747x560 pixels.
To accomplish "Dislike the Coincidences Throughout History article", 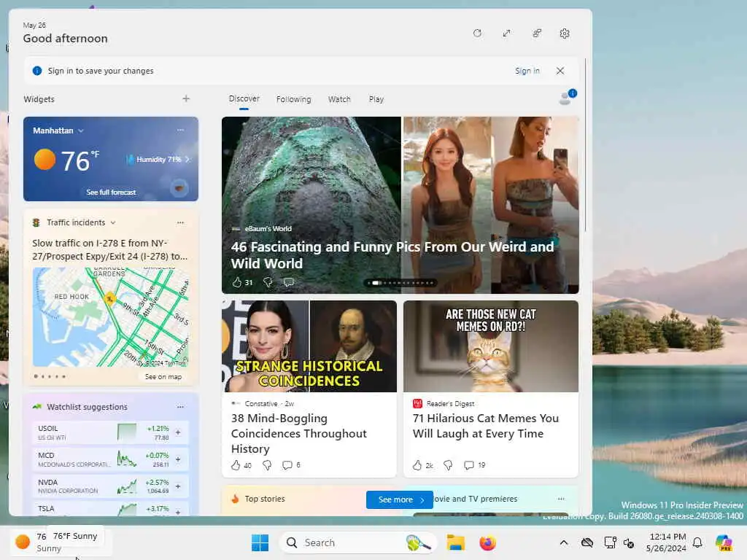I will coord(267,465).
